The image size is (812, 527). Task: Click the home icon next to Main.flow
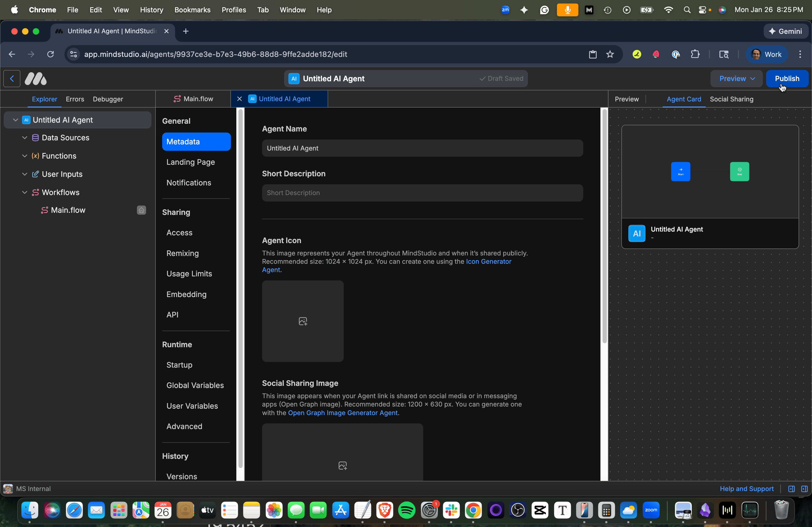pyautogui.click(x=141, y=210)
